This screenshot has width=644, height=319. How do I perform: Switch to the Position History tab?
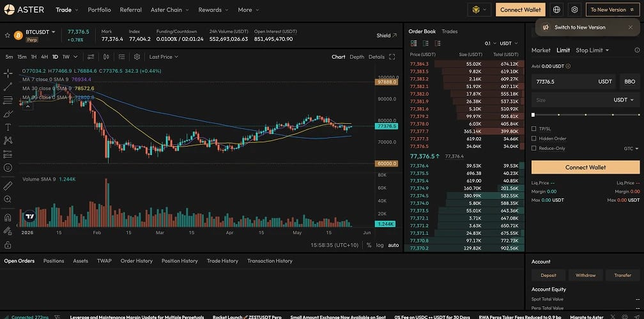(180, 261)
